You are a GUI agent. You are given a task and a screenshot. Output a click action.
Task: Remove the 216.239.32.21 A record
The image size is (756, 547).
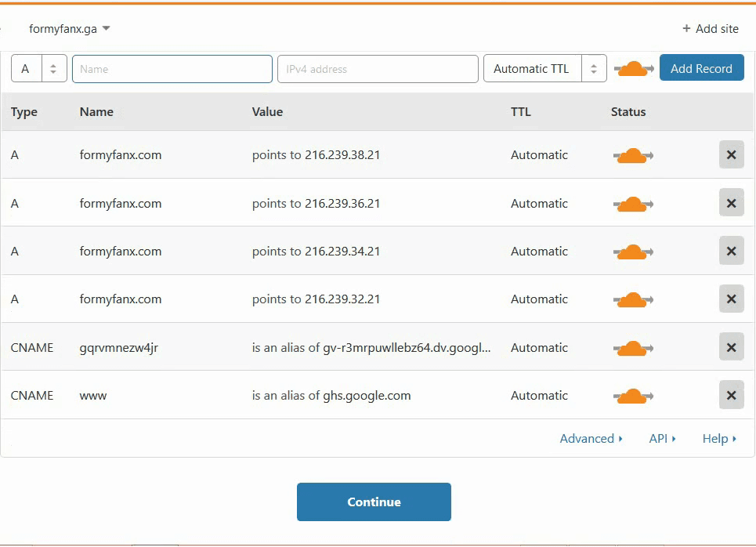[x=731, y=299]
